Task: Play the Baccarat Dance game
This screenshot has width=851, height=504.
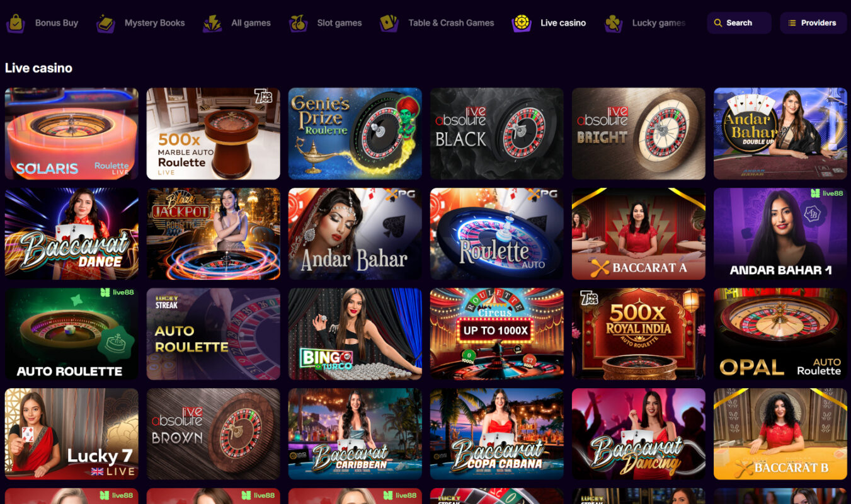Action: (x=71, y=234)
